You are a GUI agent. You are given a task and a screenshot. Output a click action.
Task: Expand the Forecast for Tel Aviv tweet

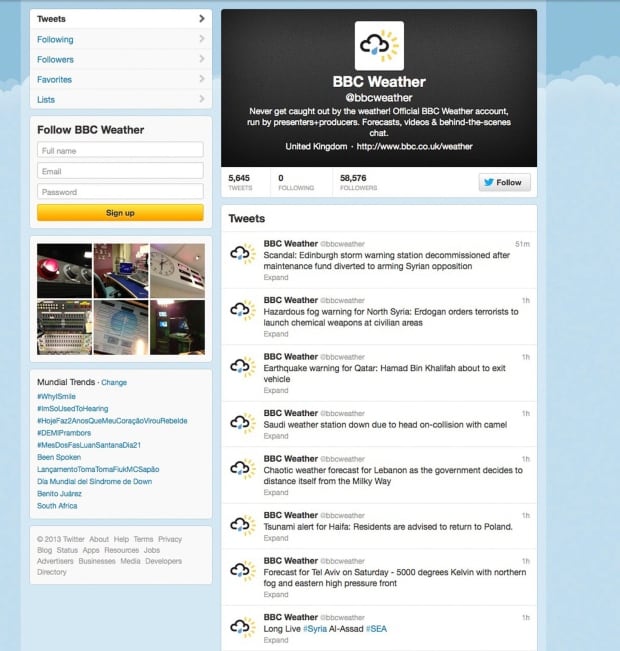[276, 595]
